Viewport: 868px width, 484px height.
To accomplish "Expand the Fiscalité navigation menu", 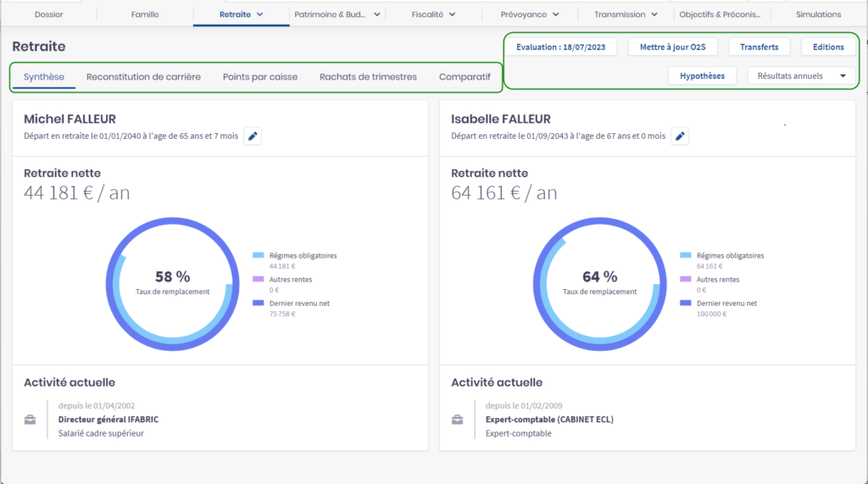I will 453,14.
